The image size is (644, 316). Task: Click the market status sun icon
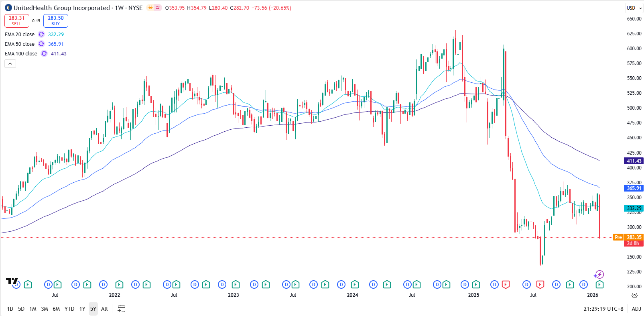coord(150,8)
